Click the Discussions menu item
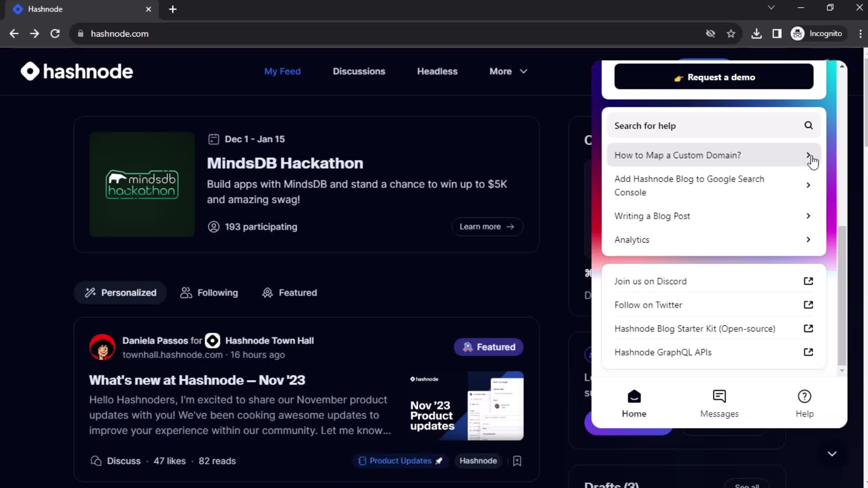Viewport: 868px width, 488px height. pos(359,71)
